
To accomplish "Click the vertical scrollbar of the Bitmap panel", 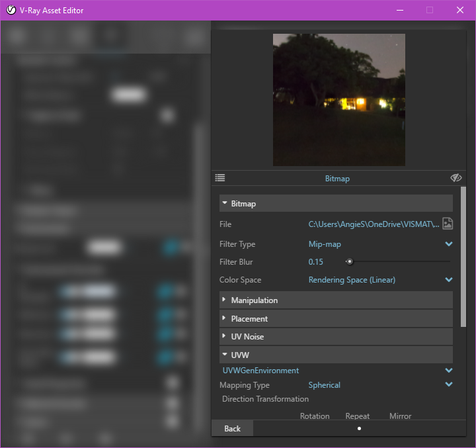I will [x=463, y=257].
